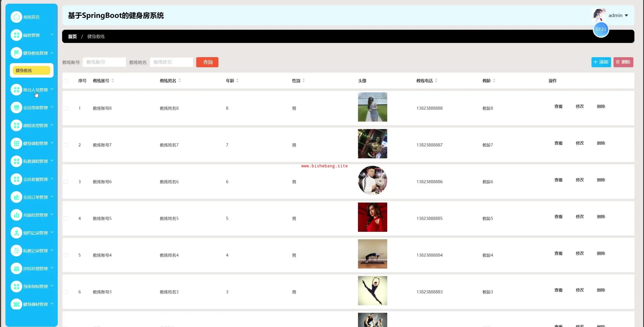
Task: Open the admin user dropdown arrow
Action: 626,16
